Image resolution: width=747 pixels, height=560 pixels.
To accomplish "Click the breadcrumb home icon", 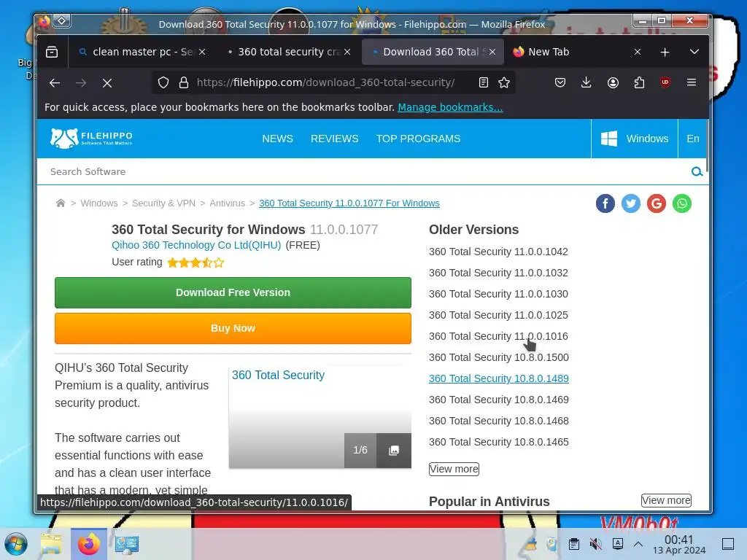I will (x=61, y=203).
